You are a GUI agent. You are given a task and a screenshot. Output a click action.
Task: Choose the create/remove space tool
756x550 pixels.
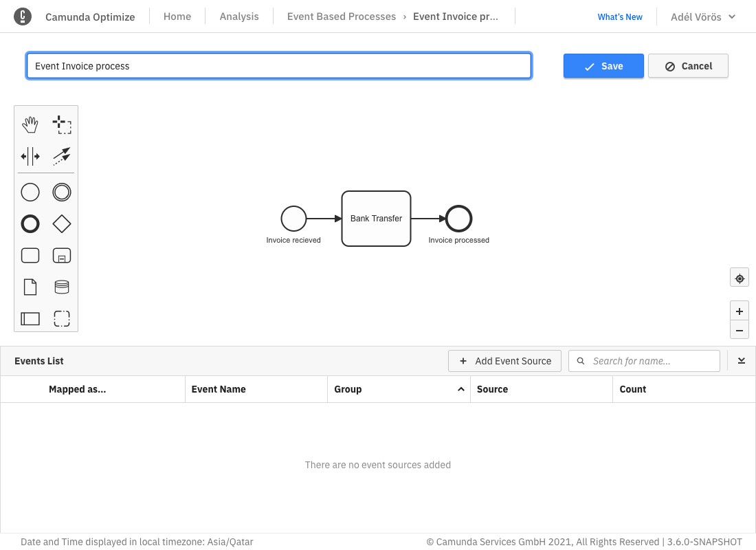pos(30,156)
